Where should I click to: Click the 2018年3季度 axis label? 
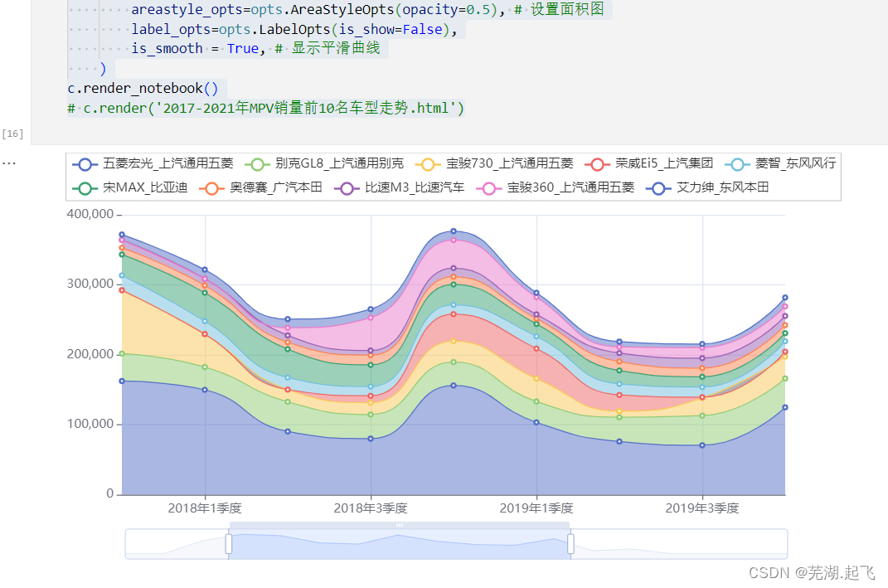[370, 508]
